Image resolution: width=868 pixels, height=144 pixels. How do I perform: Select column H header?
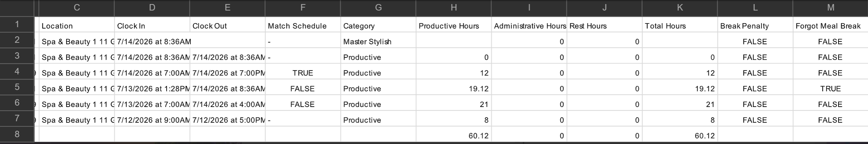pos(454,8)
